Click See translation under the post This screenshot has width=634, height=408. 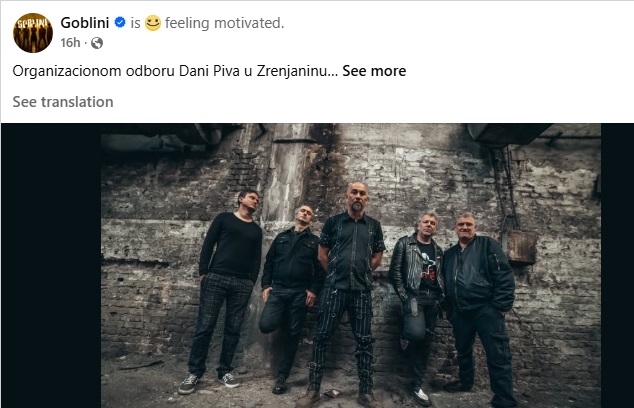(x=63, y=102)
